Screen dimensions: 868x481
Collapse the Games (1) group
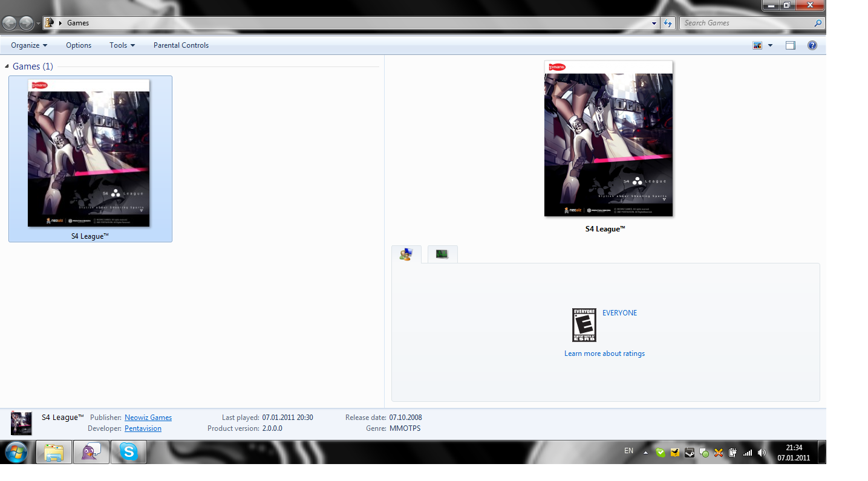pos(7,66)
